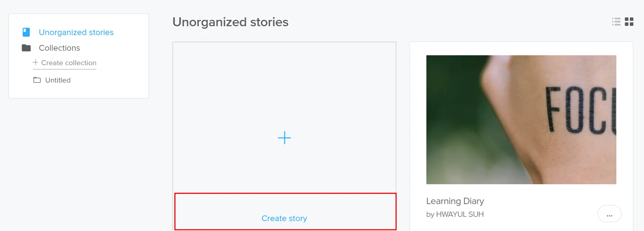Select Collections in the sidebar
Image resolution: width=644 pixels, height=231 pixels.
59,48
